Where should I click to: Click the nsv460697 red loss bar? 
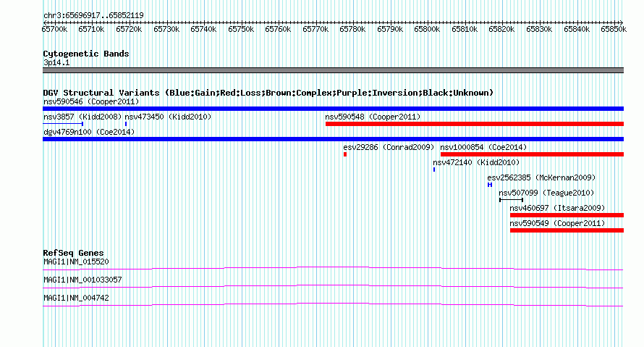tap(567, 215)
